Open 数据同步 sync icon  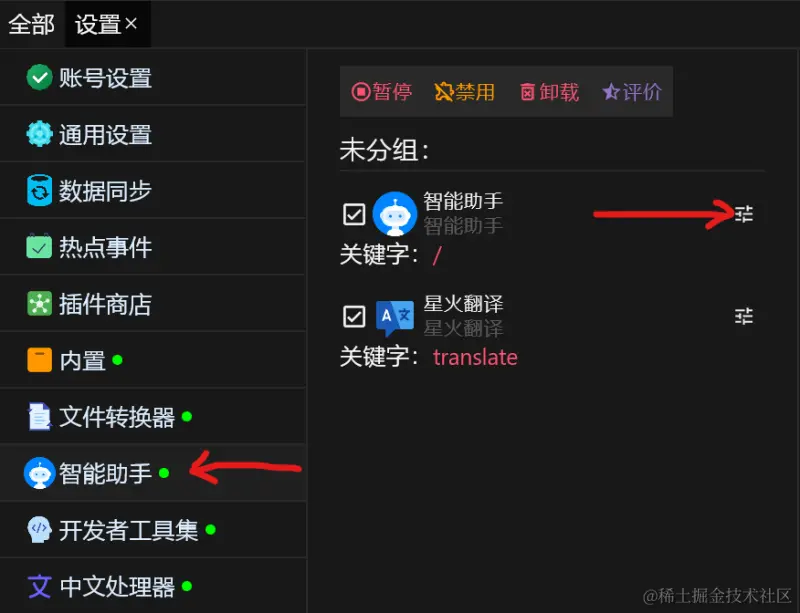[x=39, y=191]
